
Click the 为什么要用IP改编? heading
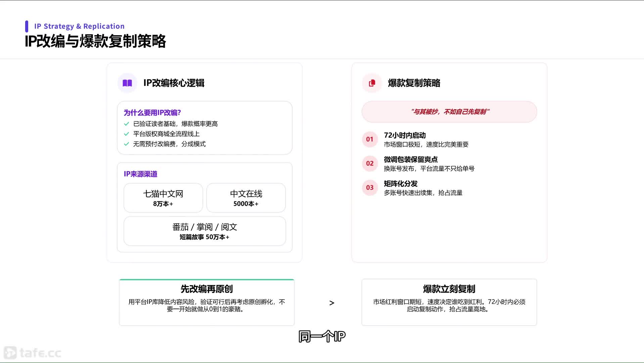click(x=152, y=113)
